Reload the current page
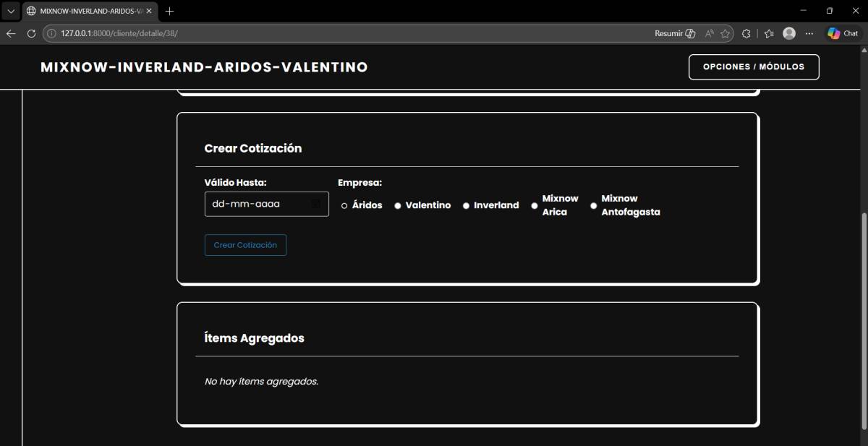868x446 pixels. pyautogui.click(x=31, y=33)
